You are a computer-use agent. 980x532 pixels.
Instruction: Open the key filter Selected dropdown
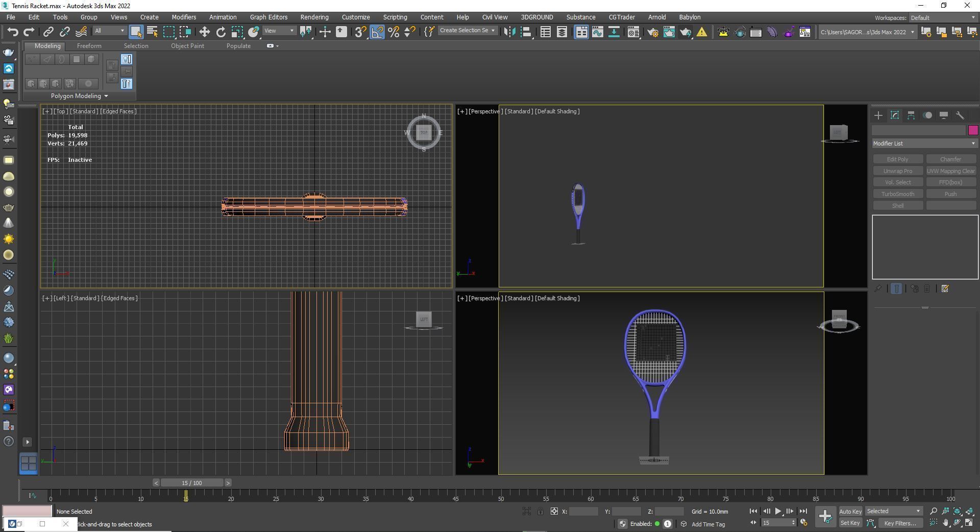click(894, 511)
